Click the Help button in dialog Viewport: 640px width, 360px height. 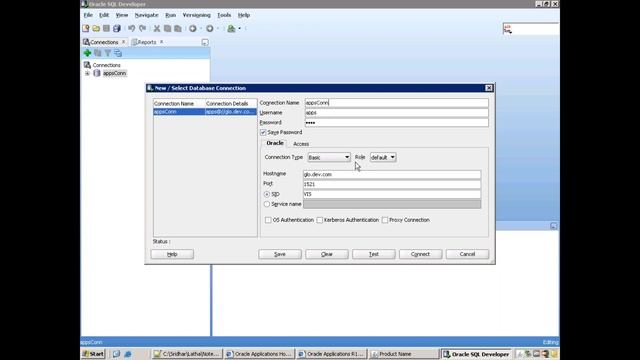pos(172,254)
